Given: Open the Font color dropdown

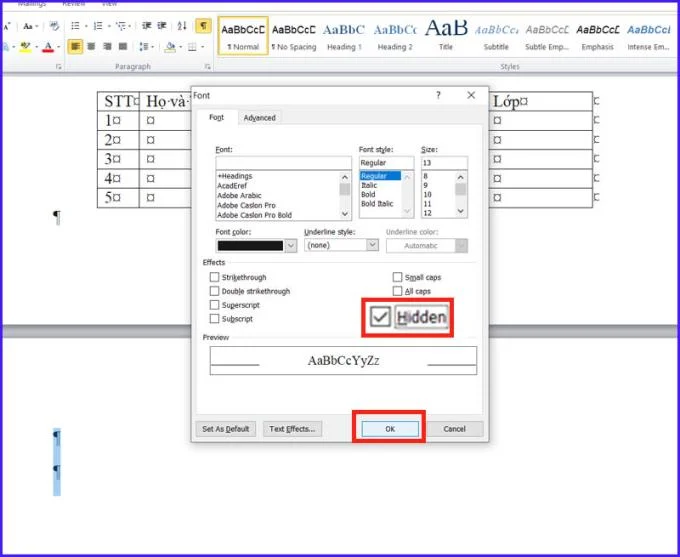Looking at the screenshot, I should 291,246.
